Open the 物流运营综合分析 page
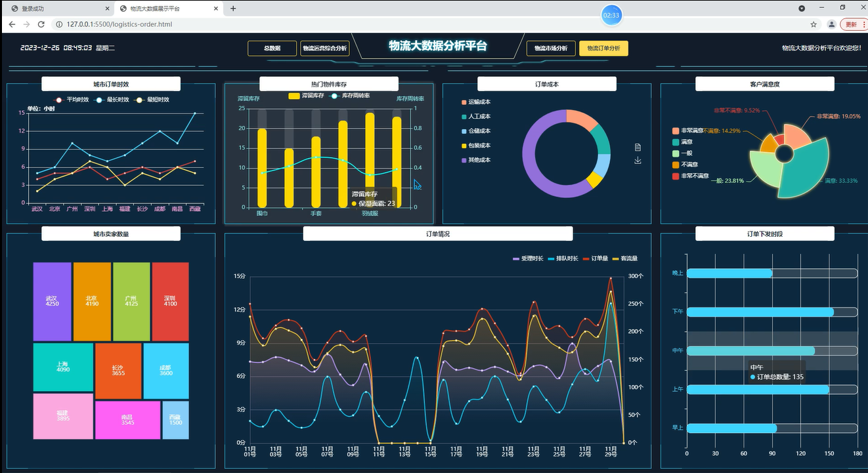The height and width of the screenshot is (473, 868). (324, 49)
